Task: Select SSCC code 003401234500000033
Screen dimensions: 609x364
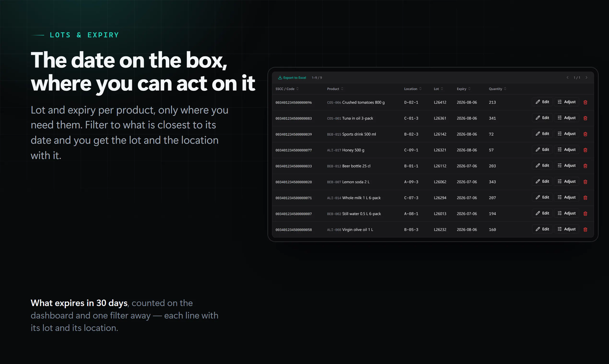Action: [293, 166]
